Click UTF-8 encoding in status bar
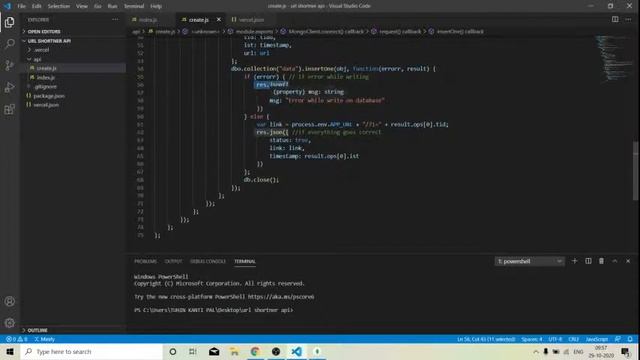This screenshot has height=360, width=640. [x=555, y=339]
